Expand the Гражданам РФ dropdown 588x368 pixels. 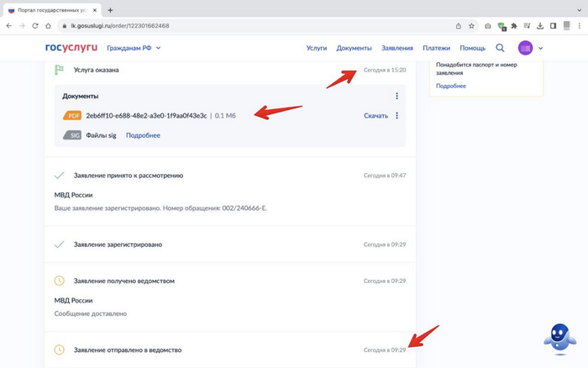pyautogui.click(x=134, y=48)
